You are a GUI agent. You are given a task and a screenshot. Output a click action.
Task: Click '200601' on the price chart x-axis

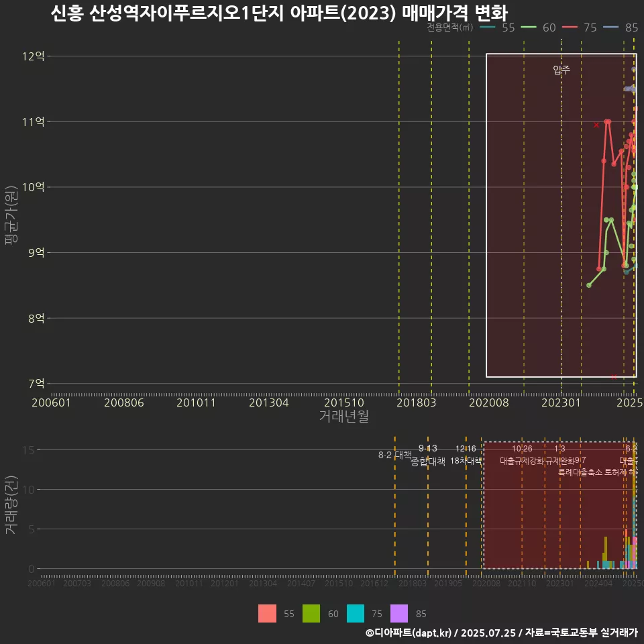coord(52,402)
